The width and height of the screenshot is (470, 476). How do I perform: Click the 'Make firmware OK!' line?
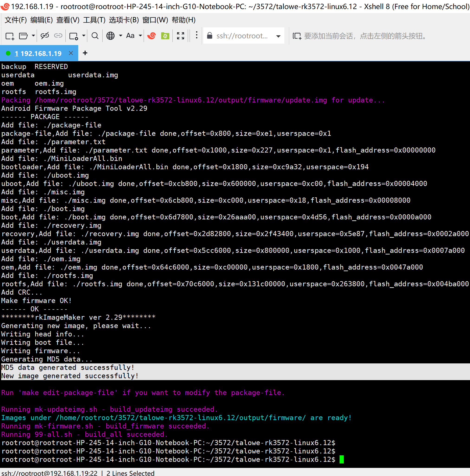[x=36, y=301]
